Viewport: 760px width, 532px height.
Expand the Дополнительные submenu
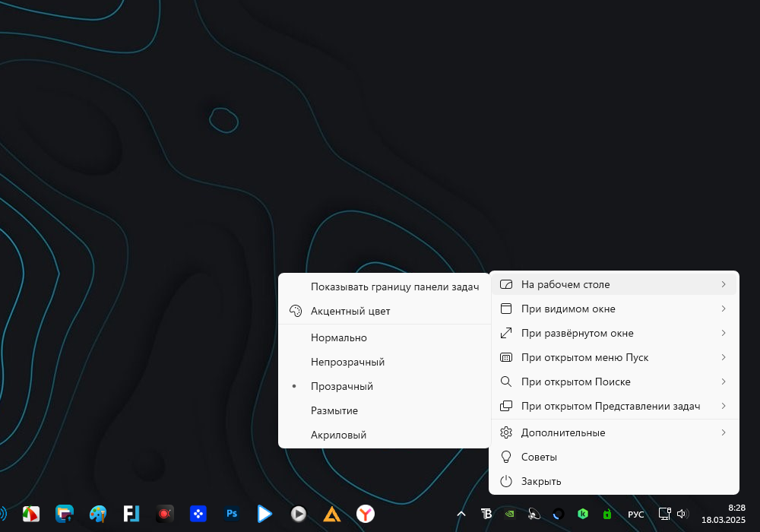tap(613, 432)
